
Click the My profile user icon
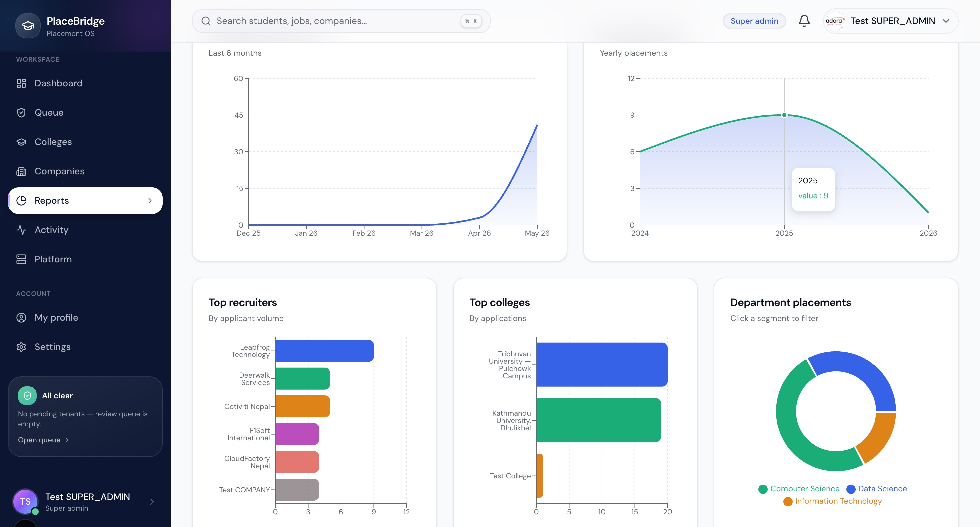[x=21, y=318]
